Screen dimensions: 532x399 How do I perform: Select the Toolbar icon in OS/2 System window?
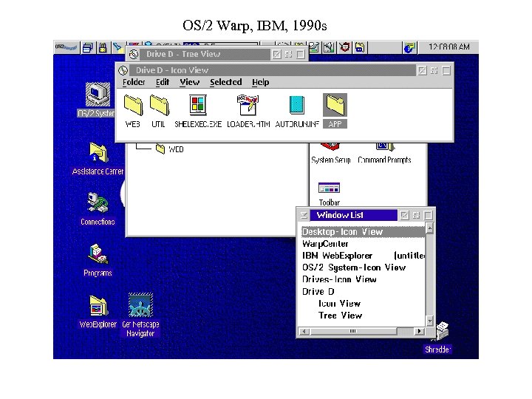329,194
